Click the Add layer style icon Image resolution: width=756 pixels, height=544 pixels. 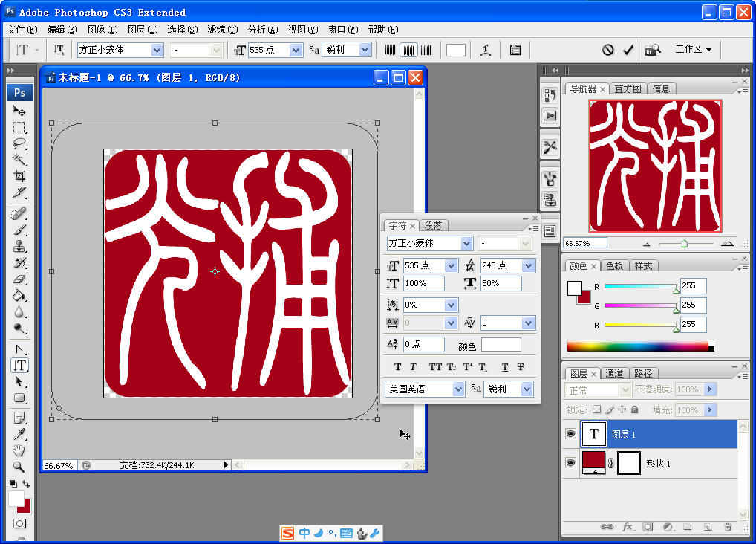click(x=628, y=527)
